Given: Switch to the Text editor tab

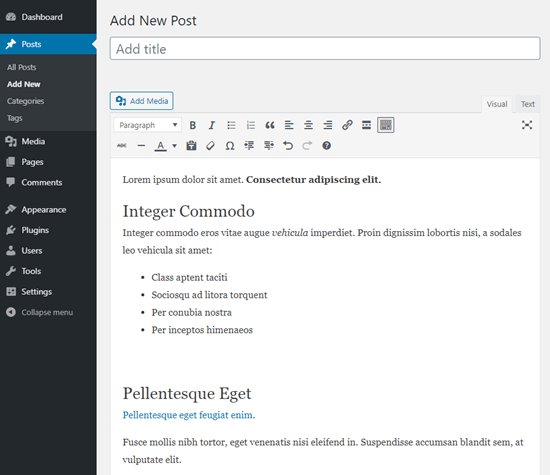Looking at the screenshot, I should (x=527, y=104).
